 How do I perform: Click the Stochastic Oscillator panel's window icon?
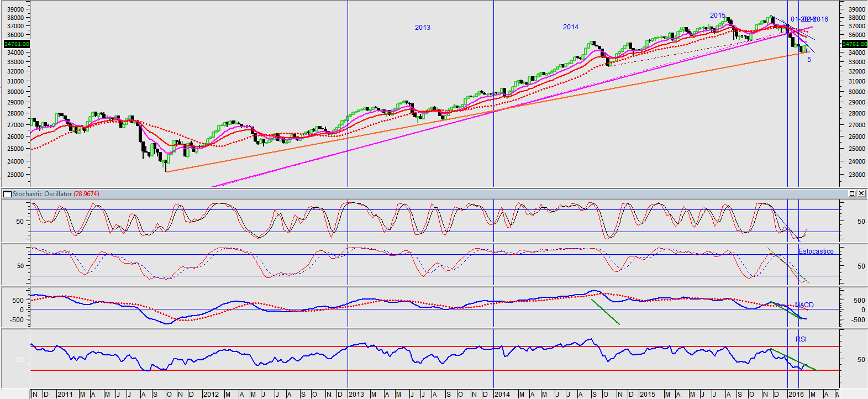pos(8,194)
